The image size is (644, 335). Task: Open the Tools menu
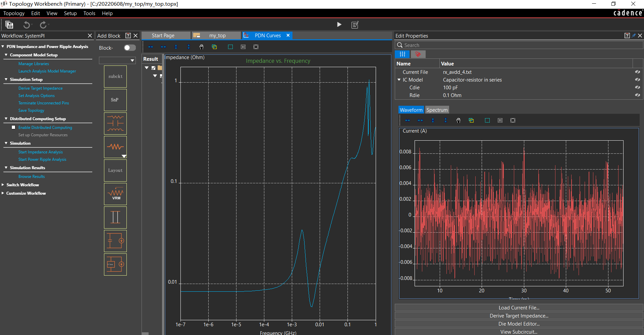coord(90,13)
